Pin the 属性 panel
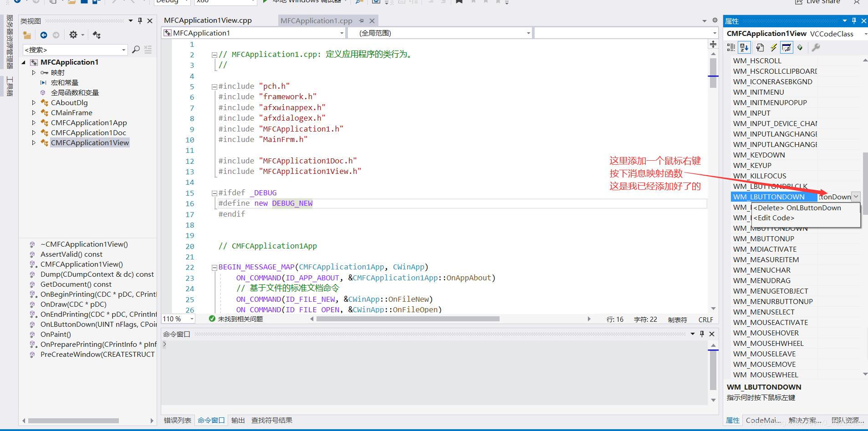Image resolution: width=868 pixels, height=431 pixels. [854, 20]
